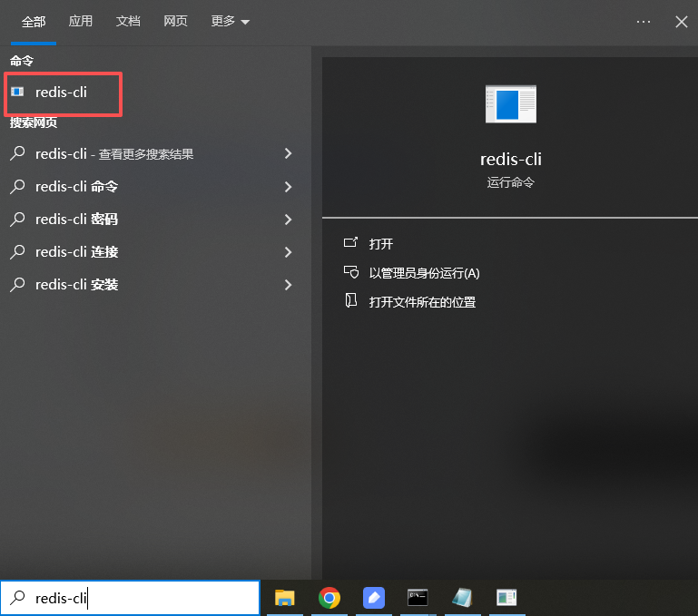Expand arrow for redis-cli 连接

[x=288, y=252]
